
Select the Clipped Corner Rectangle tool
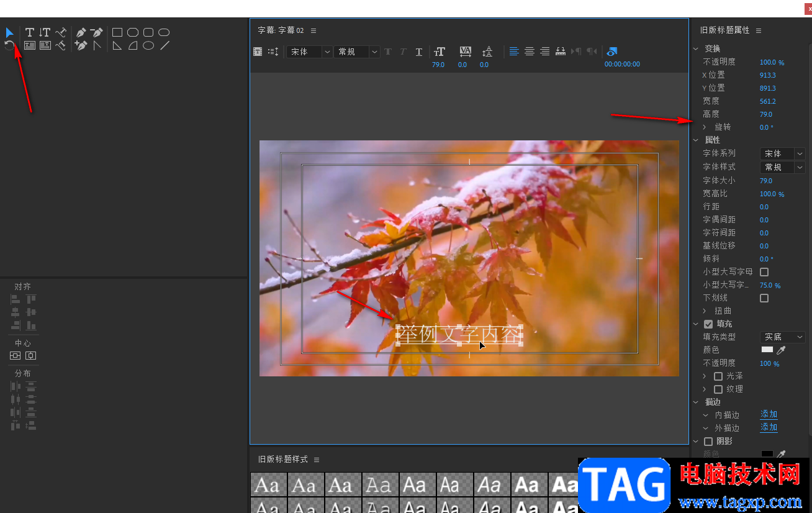pos(133,32)
